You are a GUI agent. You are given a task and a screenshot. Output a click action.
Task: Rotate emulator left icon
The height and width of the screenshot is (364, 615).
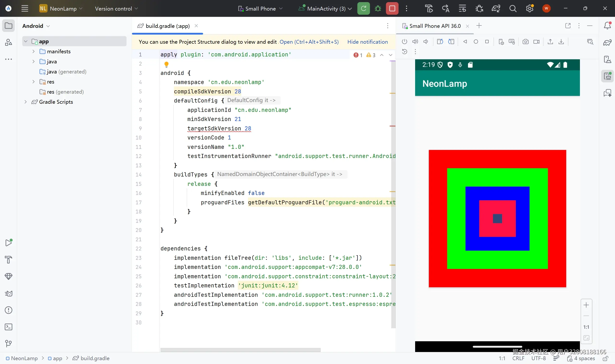click(440, 42)
